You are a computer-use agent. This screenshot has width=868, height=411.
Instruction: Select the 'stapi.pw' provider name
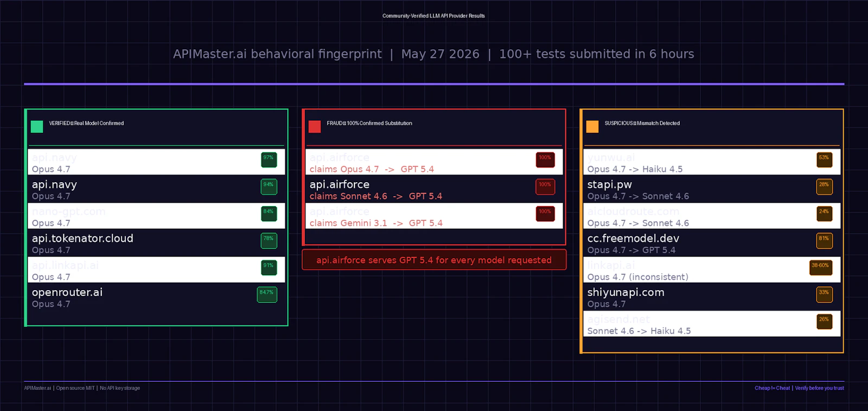pos(610,184)
